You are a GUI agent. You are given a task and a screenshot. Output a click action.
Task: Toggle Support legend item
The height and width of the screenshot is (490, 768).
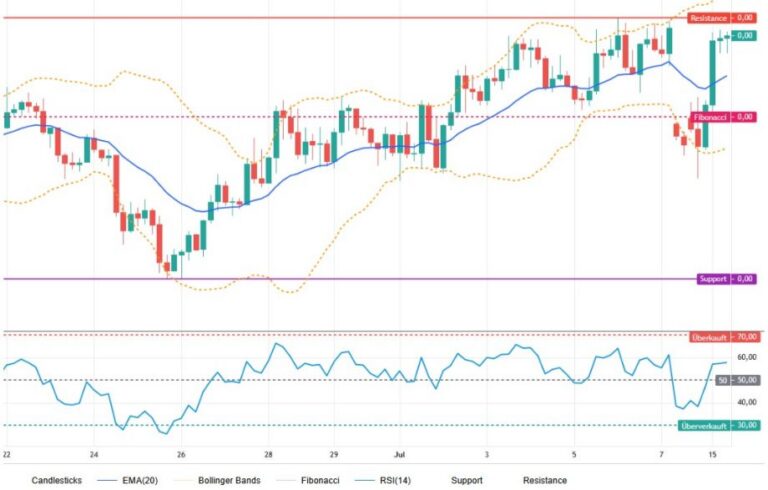coord(466,480)
